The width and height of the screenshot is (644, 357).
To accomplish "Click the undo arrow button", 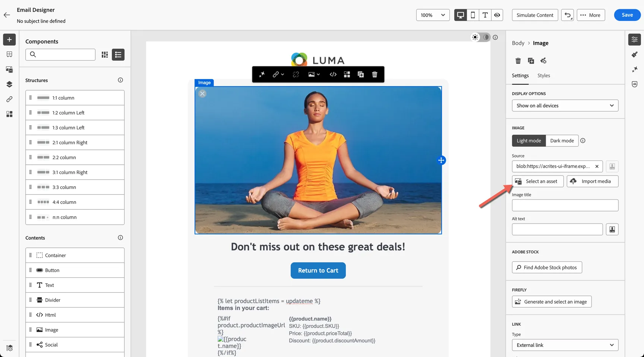I will [568, 15].
